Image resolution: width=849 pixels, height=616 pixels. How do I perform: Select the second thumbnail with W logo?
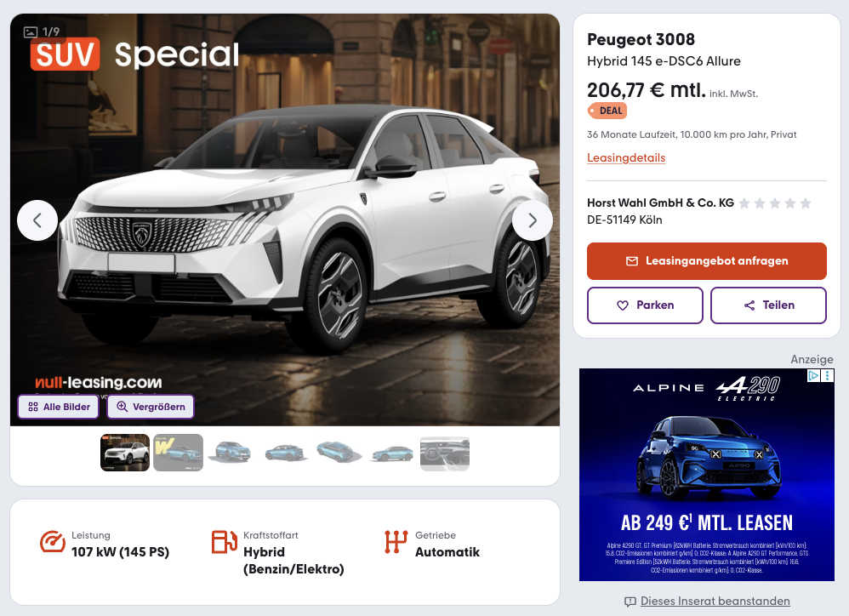[x=178, y=453]
